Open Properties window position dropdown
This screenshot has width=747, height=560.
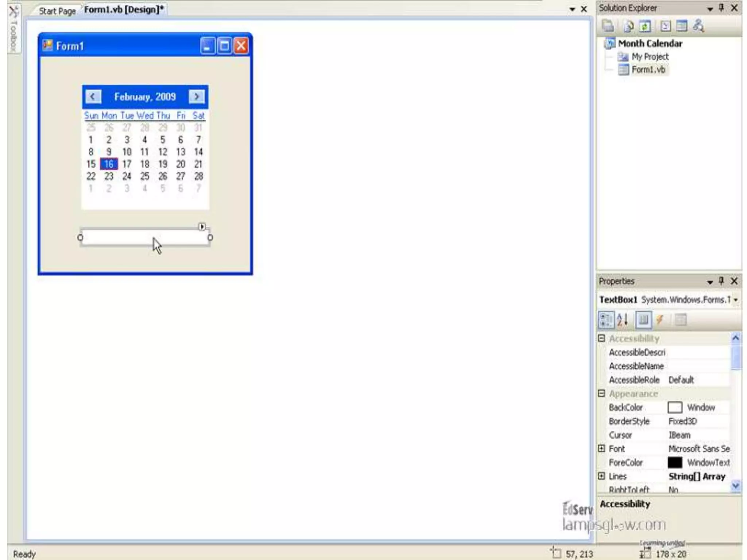click(710, 282)
